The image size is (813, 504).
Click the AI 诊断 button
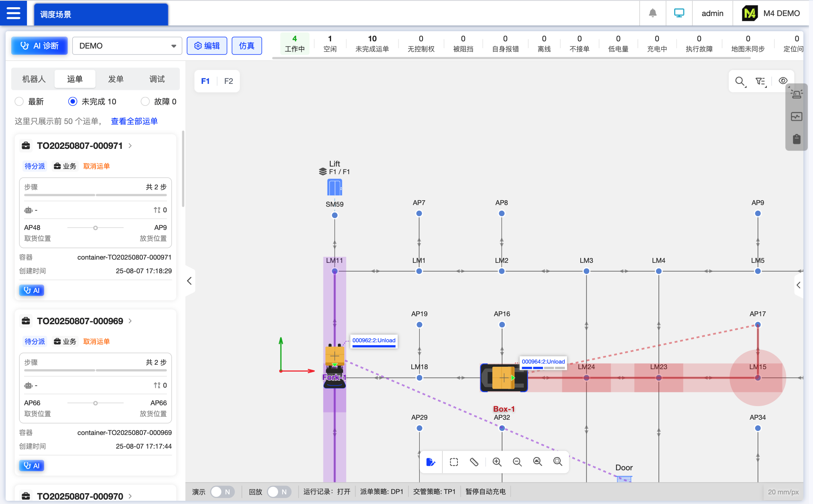[39, 46]
